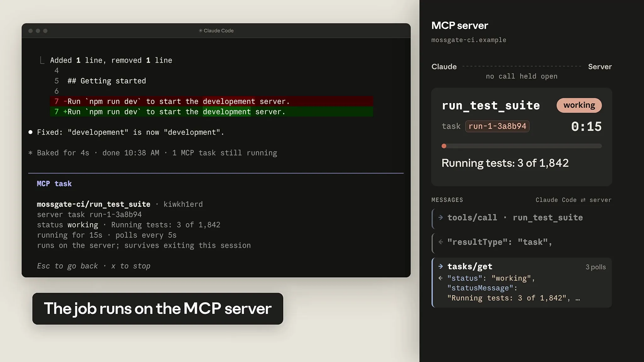
Task: Click the added green diff line 7
Action: click(x=212, y=112)
